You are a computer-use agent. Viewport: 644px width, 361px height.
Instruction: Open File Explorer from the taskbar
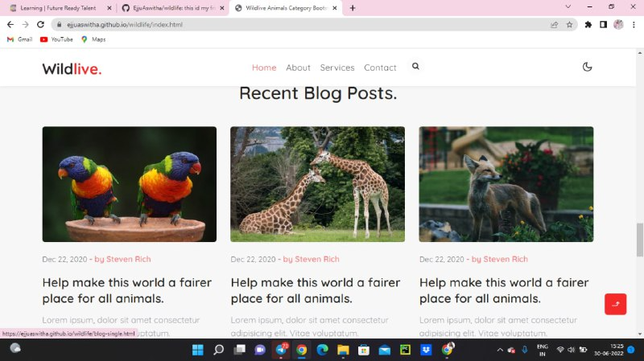point(343,350)
